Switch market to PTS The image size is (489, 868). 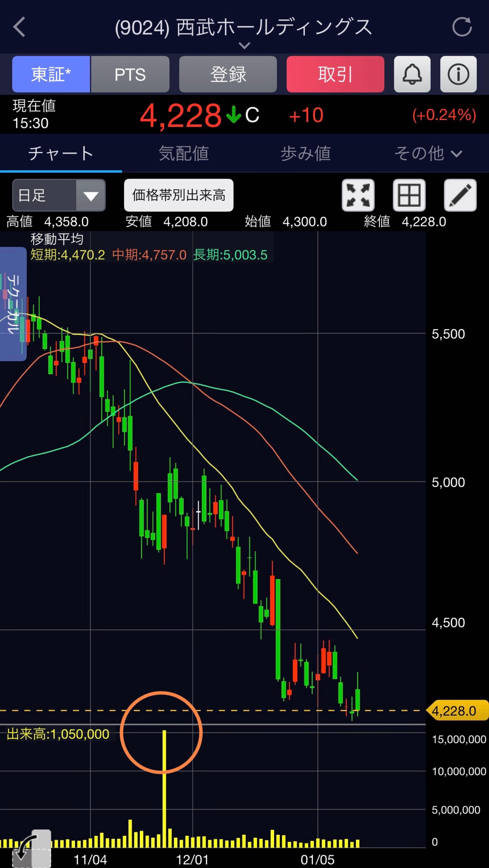point(130,74)
